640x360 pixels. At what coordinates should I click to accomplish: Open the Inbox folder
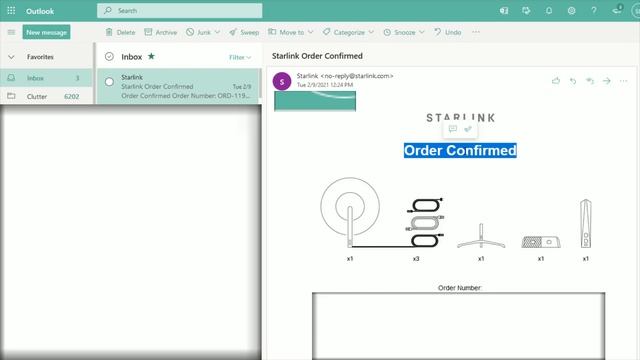[x=46, y=78]
